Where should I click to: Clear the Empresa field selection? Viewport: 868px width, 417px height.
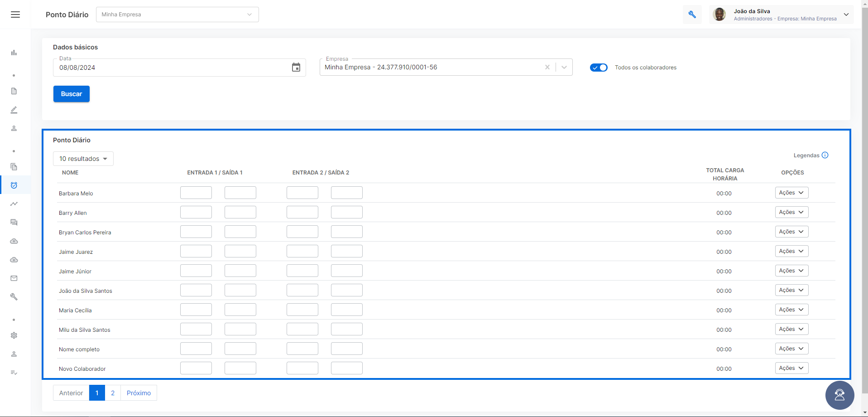(547, 67)
